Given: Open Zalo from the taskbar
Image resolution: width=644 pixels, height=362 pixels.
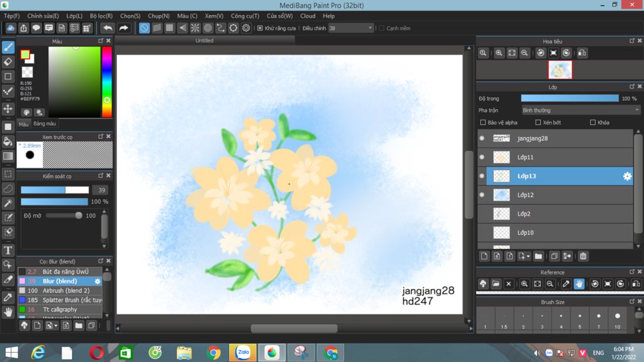Looking at the screenshot, I should (243, 353).
